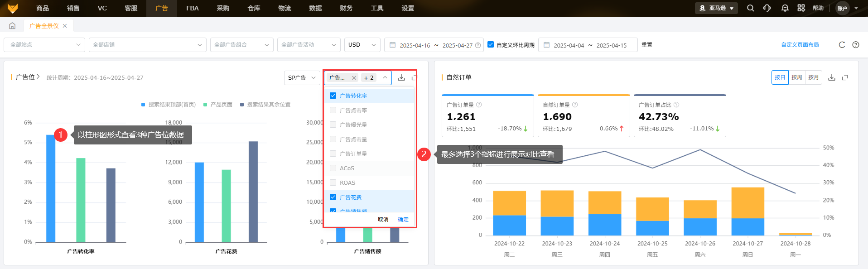Toggle the 自定义环比周期 checkbox
The image size is (868, 269).
pyautogui.click(x=490, y=45)
